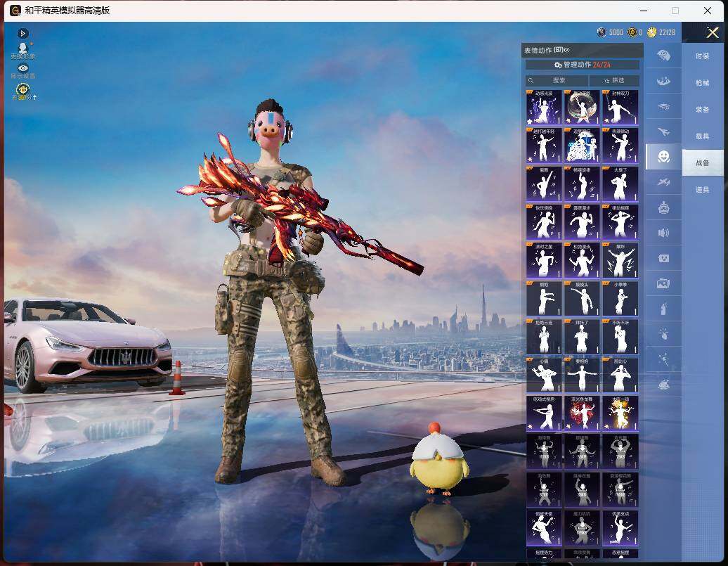This screenshot has height=566, width=728.
Task: Open the parachute category in sidebar
Action: pos(663,56)
